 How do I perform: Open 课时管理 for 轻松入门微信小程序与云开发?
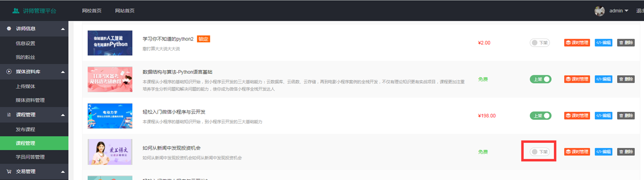coord(577,116)
